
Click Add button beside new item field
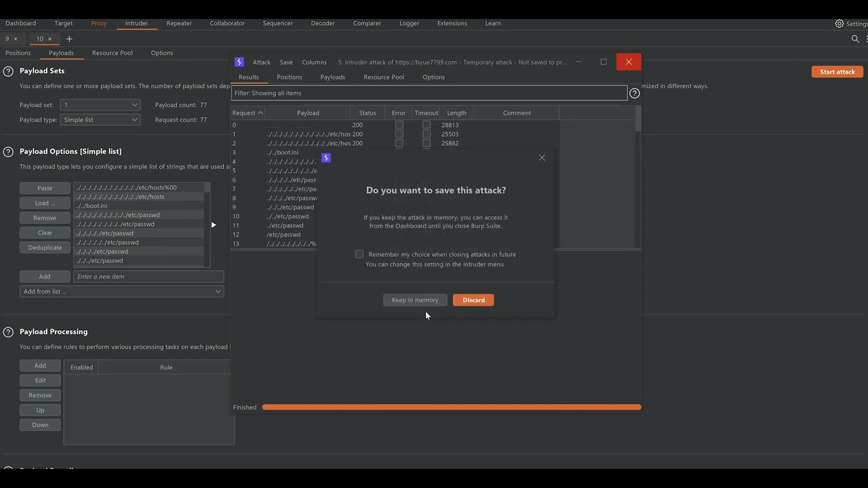coord(45,277)
